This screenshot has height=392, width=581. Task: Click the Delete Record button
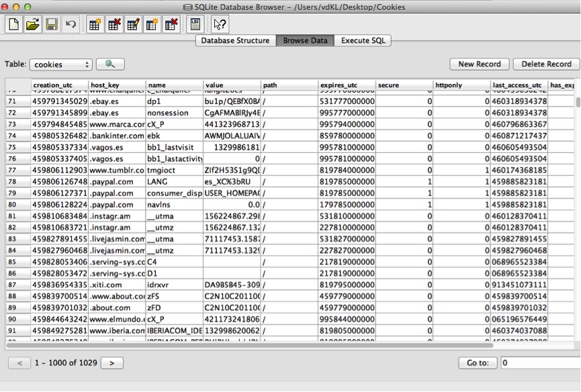(x=546, y=64)
